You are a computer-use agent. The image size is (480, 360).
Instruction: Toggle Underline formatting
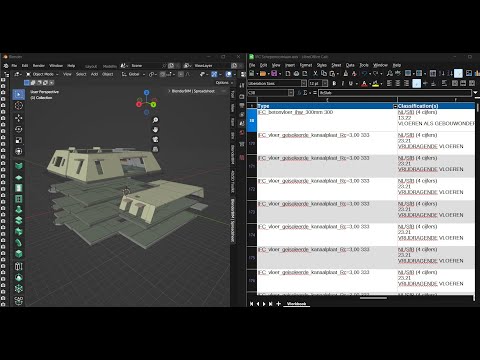click(351, 83)
